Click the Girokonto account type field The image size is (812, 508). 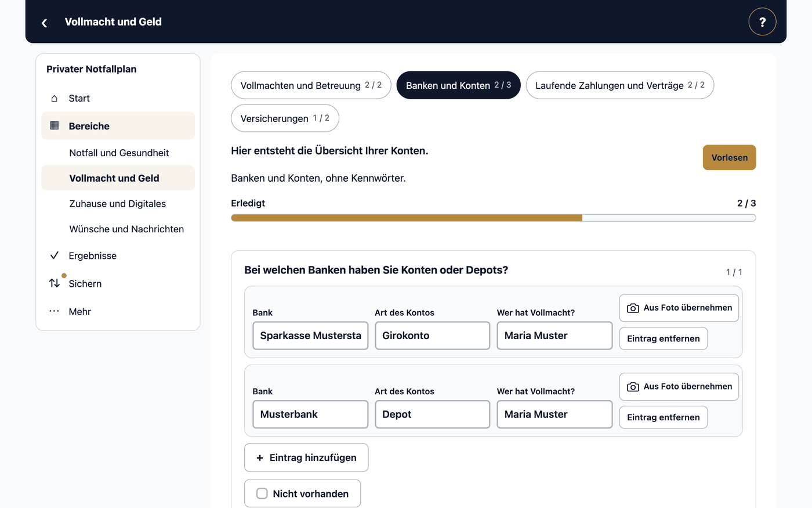tap(433, 336)
